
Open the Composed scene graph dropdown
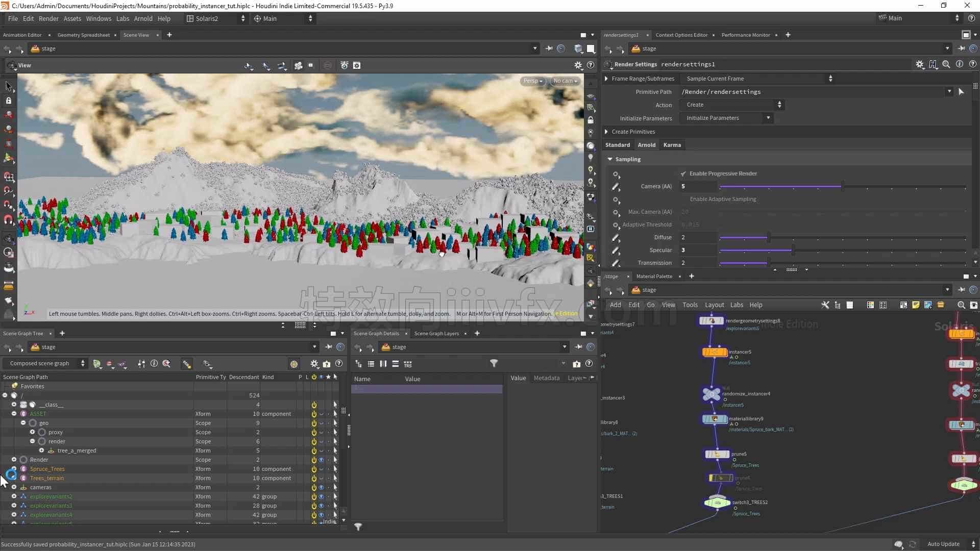[46, 363]
